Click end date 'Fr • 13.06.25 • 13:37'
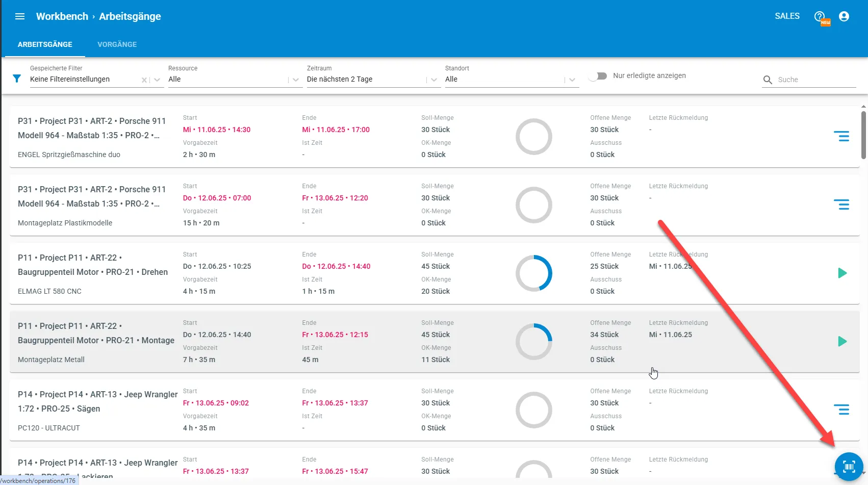 335,403
